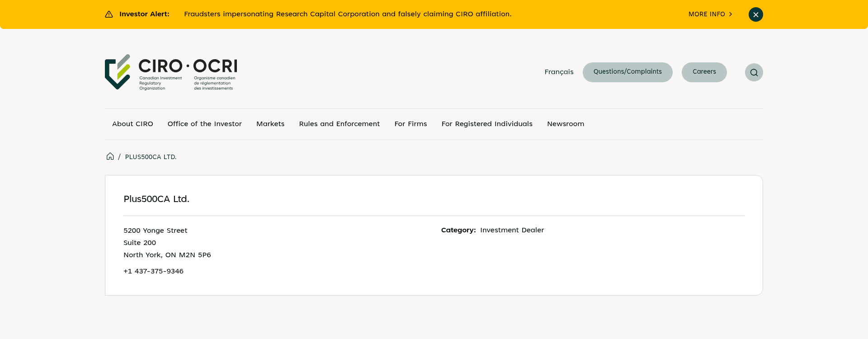Open the For Firms menu
The width and height of the screenshot is (868, 339).
[x=410, y=124]
